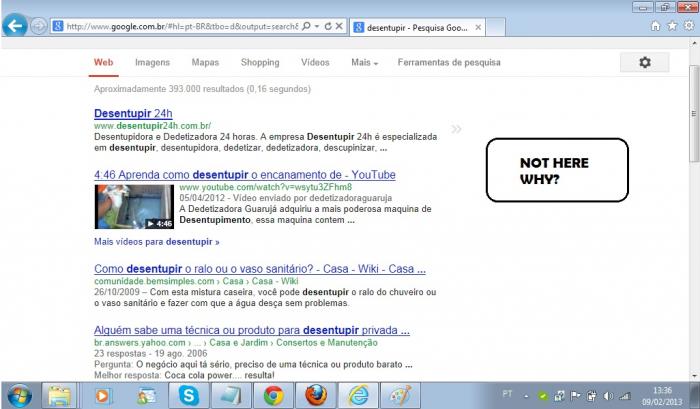Open 'Alguém sabe uma técnica' Yahoo result

tap(252, 330)
